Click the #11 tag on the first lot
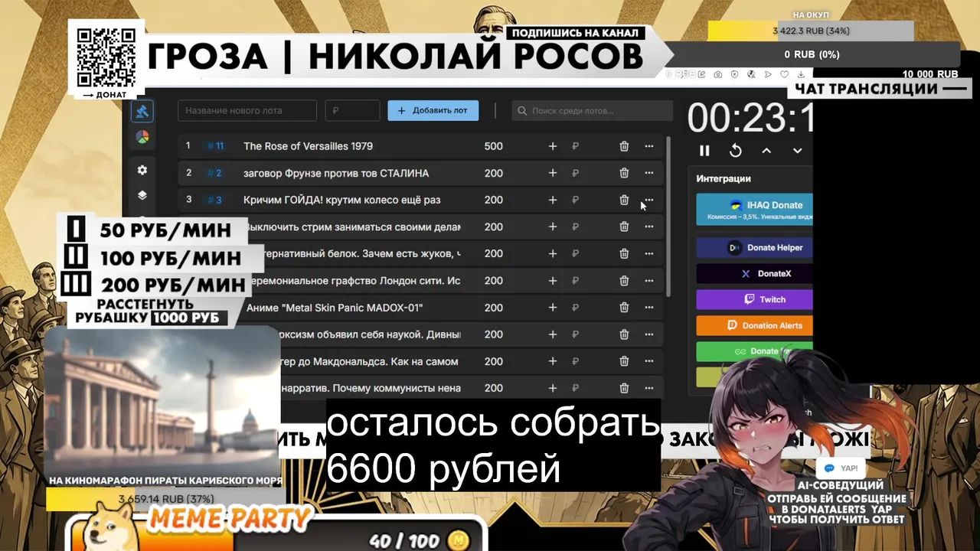The height and width of the screenshot is (551, 980). [215, 146]
